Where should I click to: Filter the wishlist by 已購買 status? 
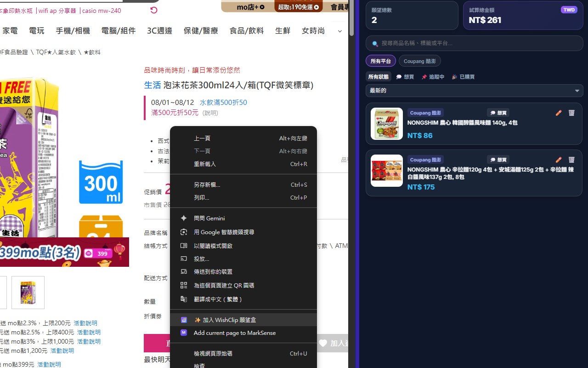pos(464,77)
